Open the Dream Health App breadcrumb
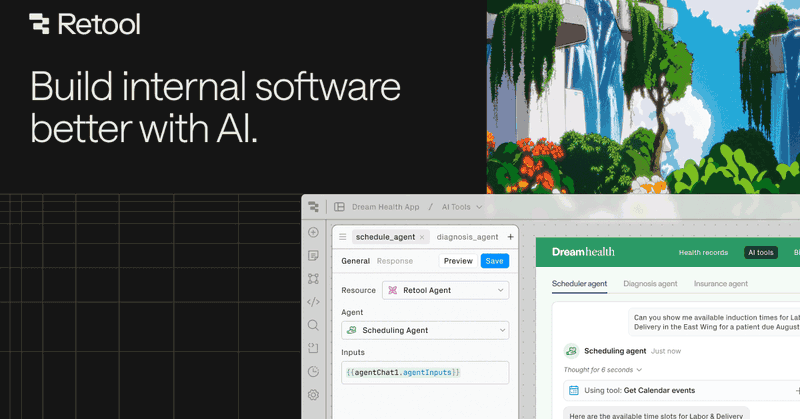 [x=385, y=207]
